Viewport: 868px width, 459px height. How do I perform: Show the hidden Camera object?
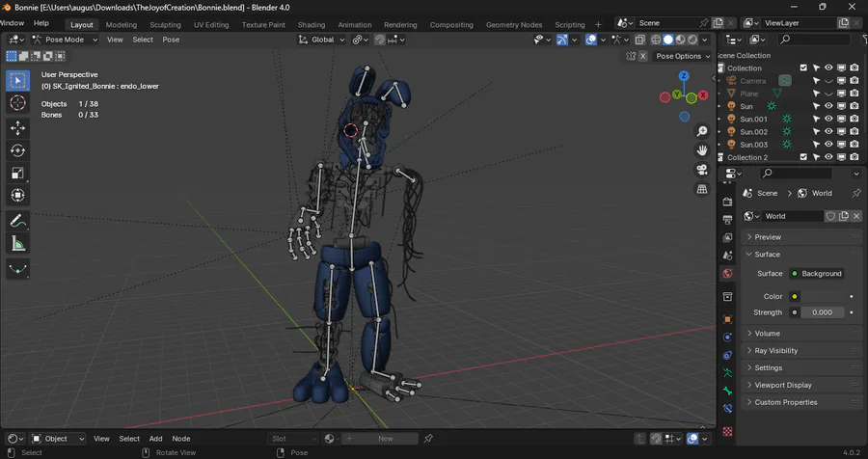tap(828, 81)
